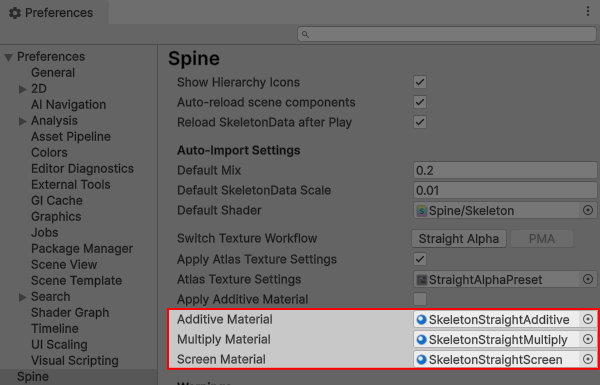Toggle Reload SkeletonData after Play checkbox
The height and width of the screenshot is (385, 600).
click(x=420, y=122)
